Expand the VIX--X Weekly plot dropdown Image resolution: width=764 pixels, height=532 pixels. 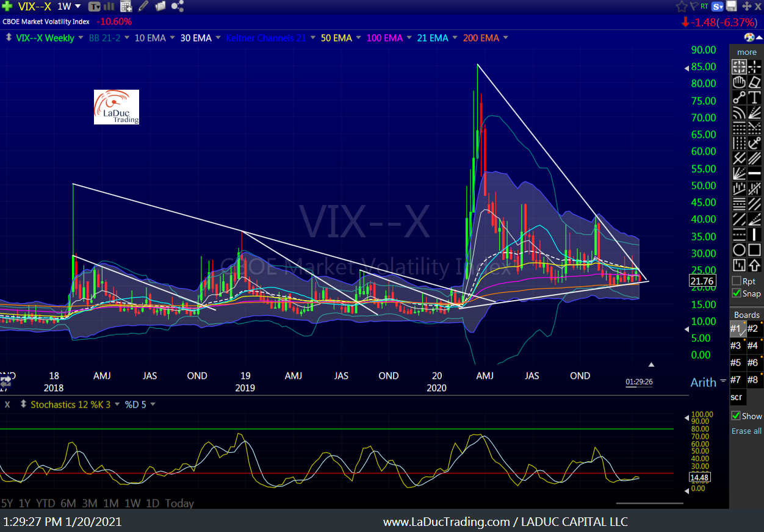click(x=81, y=38)
